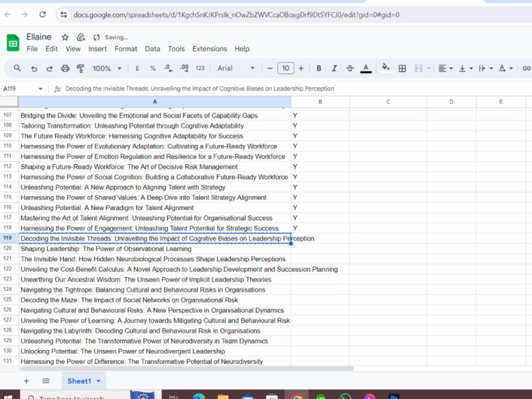The image size is (532, 399).
Task: Open text wrapping dropdown
Action: [x=486, y=69]
